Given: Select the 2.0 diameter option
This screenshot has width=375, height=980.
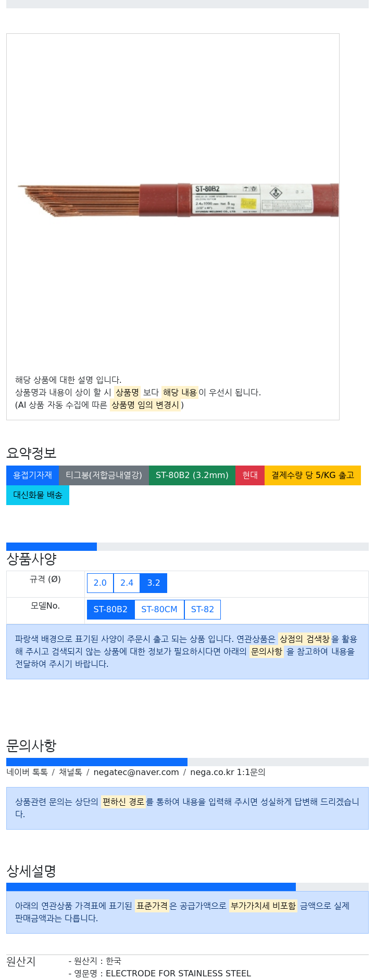Looking at the screenshot, I should [100, 583].
